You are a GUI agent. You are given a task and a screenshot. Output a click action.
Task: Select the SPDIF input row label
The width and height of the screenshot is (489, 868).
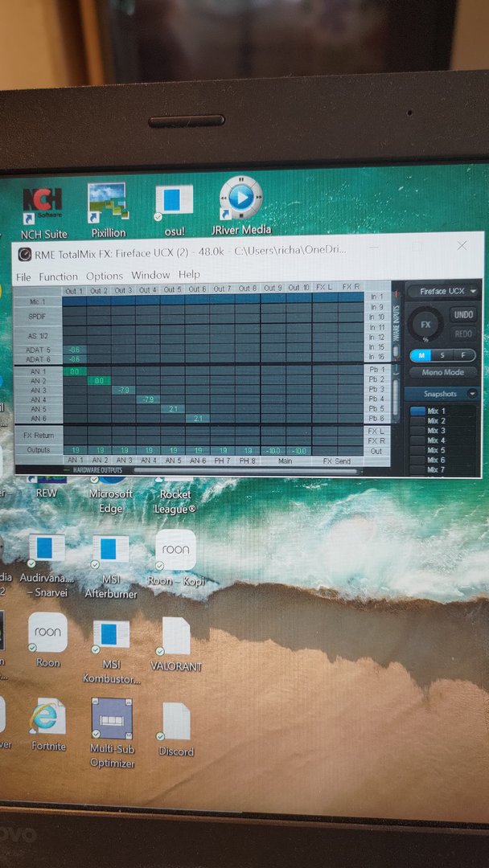click(x=38, y=317)
